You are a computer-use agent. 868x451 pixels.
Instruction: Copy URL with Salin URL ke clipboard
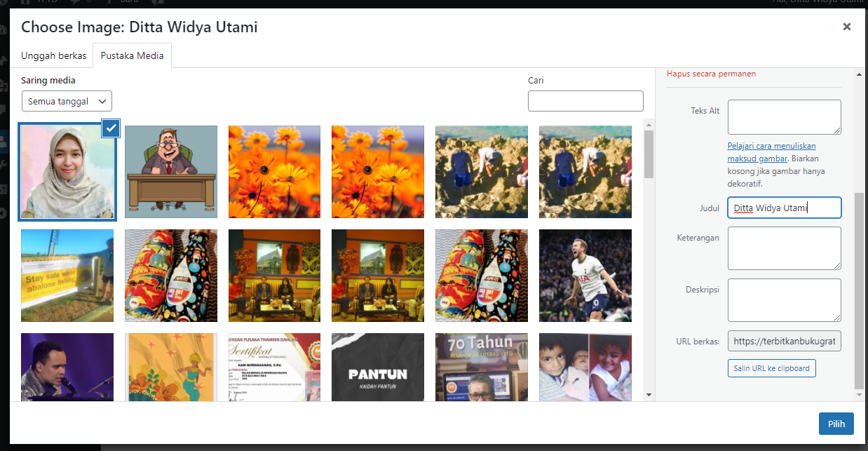pos(771,368)
